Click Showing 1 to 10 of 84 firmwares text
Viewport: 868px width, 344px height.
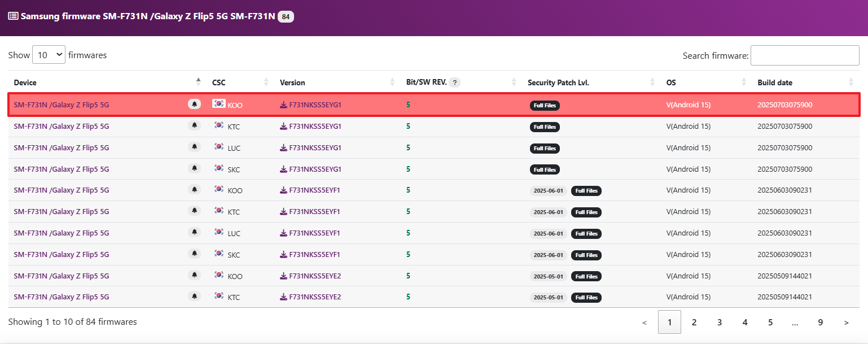pyautogui.click(x=72, y=322)
